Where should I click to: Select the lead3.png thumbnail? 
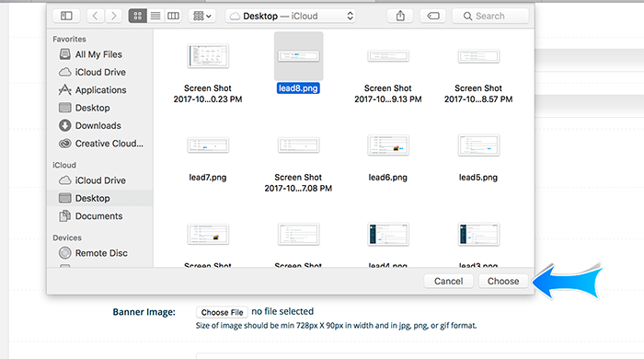[478, 234]
